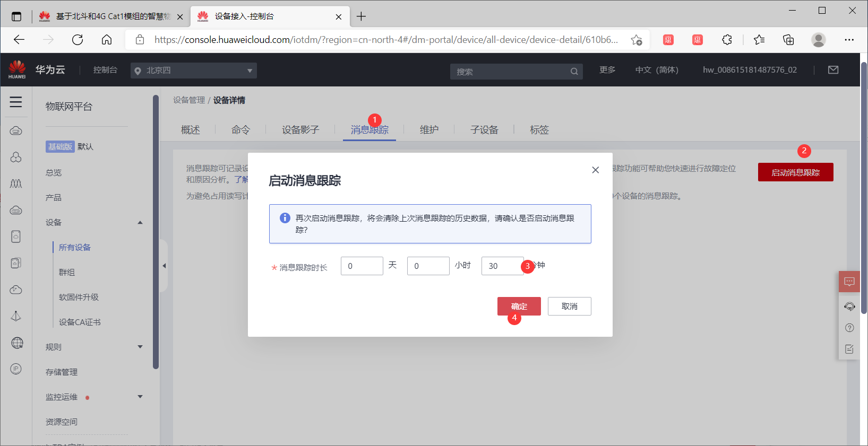Click 确定 to confirm message tracing

click(x=519, y=306)
